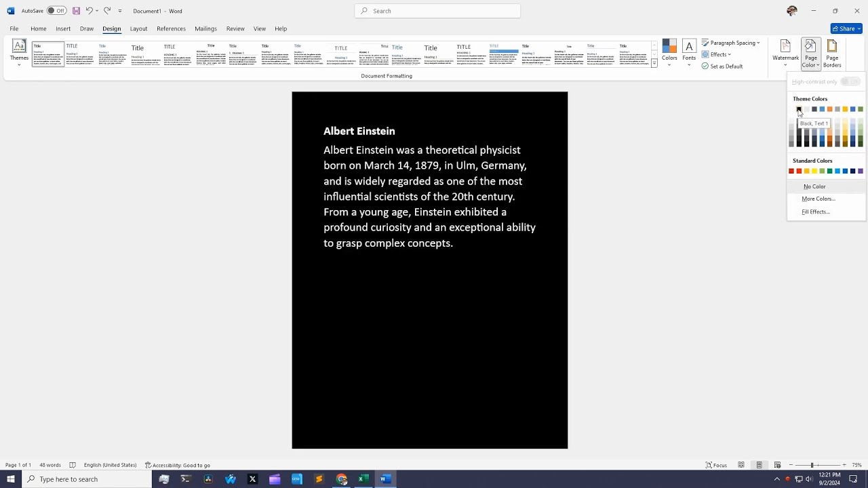Open spelling and grammar check icon
Viewport: 868px width, 488px height.
coord(73,465)
